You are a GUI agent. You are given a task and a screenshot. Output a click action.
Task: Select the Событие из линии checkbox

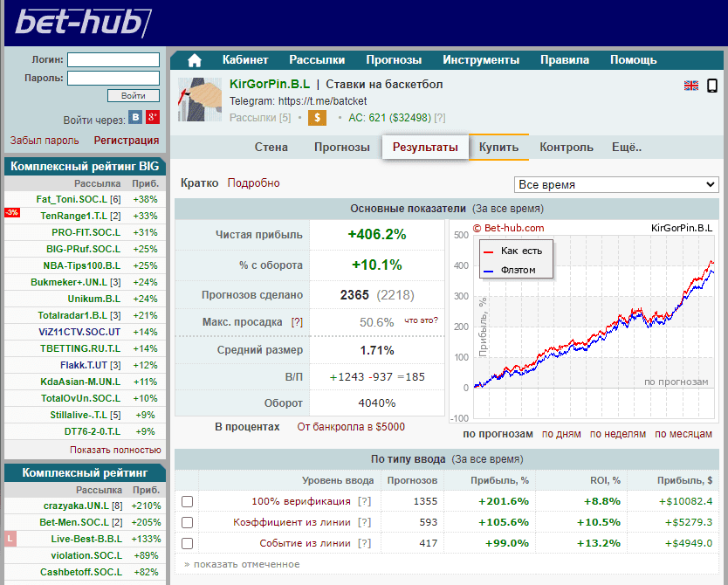[187, 543]
